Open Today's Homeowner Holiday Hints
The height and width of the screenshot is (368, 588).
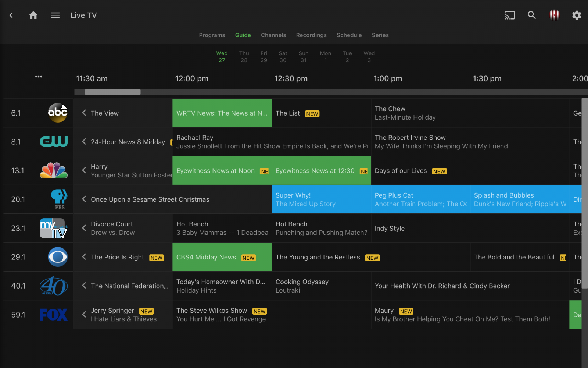pyautogui.click(x=222, y=286)
